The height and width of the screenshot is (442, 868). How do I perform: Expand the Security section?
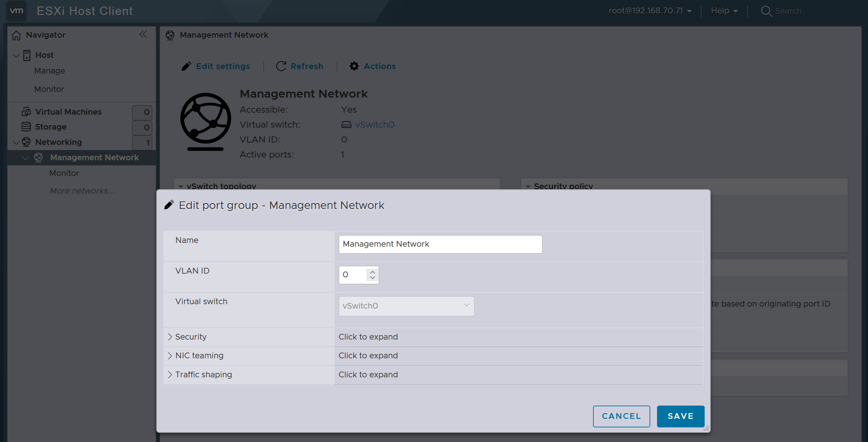(x=190, y=337)
